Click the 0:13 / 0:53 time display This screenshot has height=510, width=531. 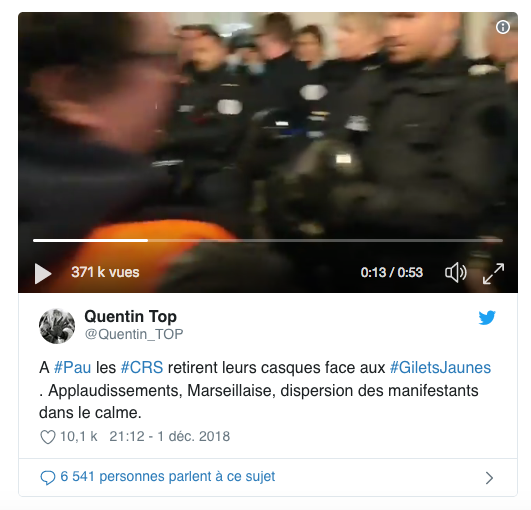click(x=391, y=272)
